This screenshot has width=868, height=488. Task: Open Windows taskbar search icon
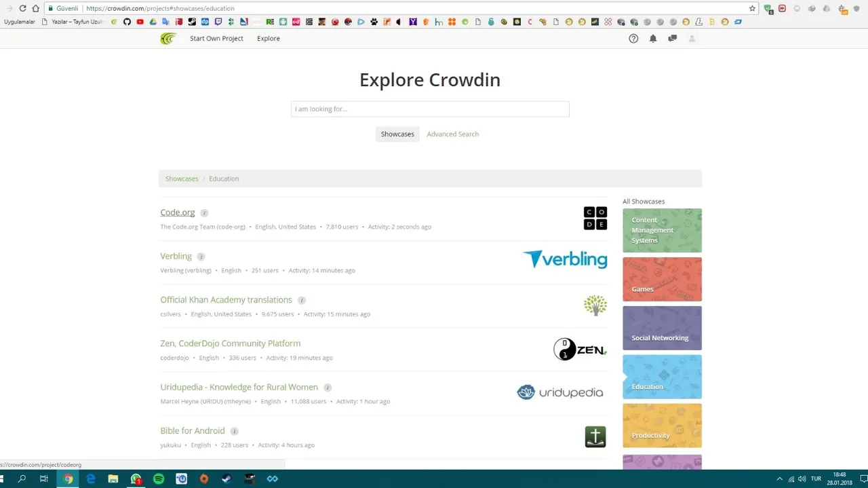point(22,478)
